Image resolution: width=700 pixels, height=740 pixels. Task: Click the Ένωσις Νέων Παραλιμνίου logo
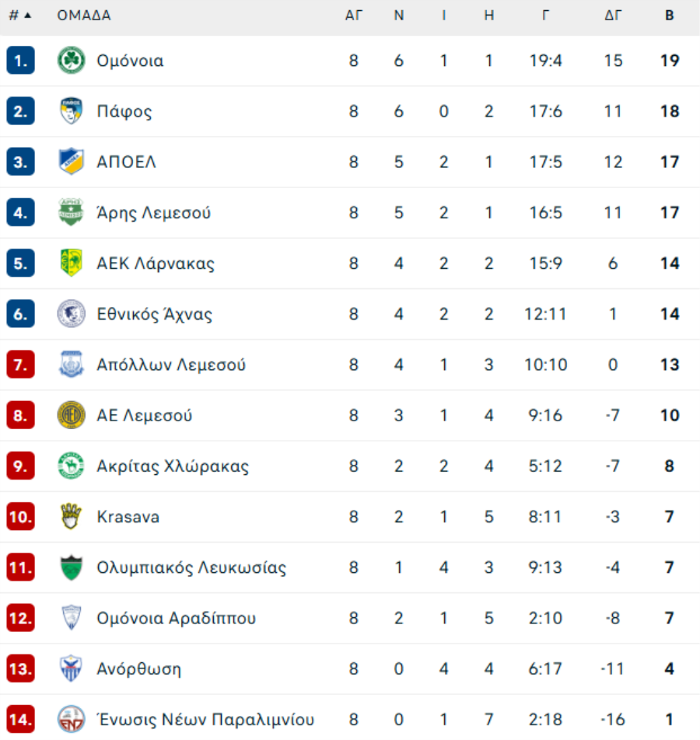click(x=72, y=719)
